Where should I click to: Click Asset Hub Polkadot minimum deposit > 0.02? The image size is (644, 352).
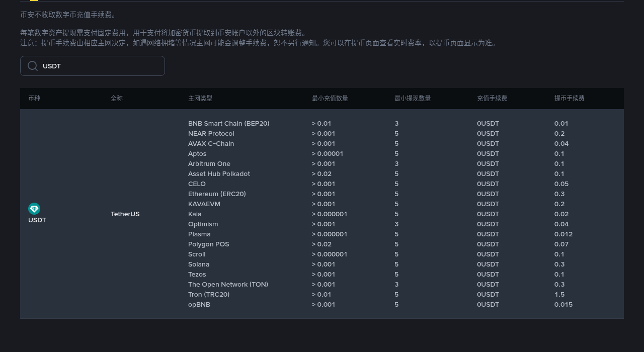[x=321, y=174]
